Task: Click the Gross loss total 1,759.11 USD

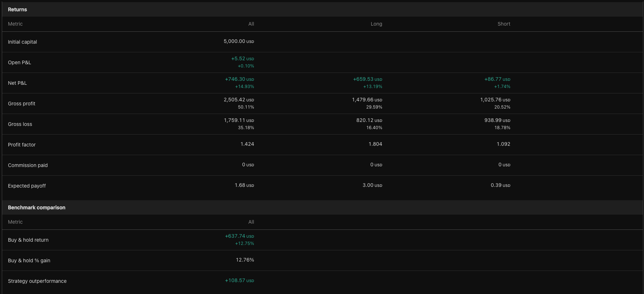Action: pos(239,120)
